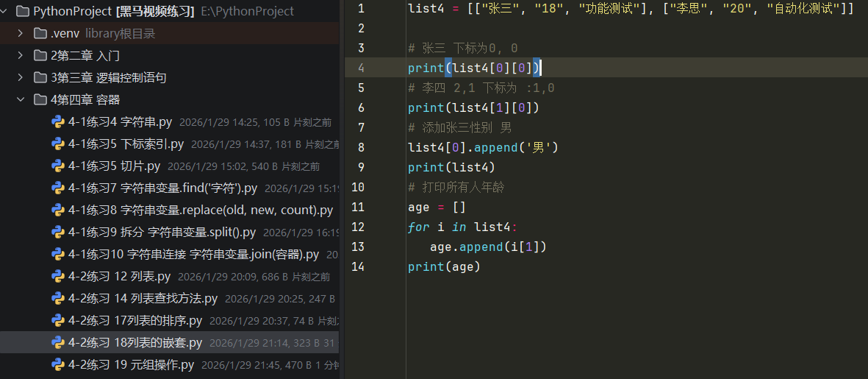This screenshot has width=868, height=379.
Task: Click Python icon of 4-1练习7 find file
Action: [58, 188]
